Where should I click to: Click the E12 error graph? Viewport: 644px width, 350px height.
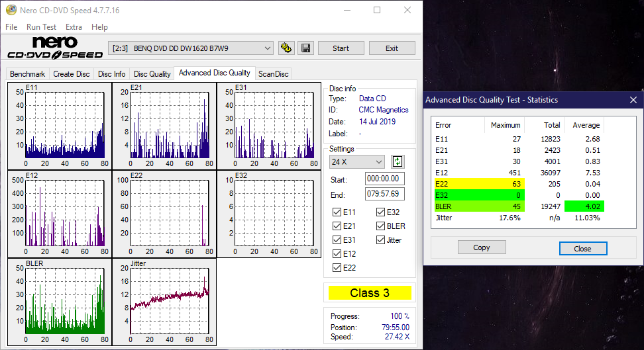(x=60, y=214)
